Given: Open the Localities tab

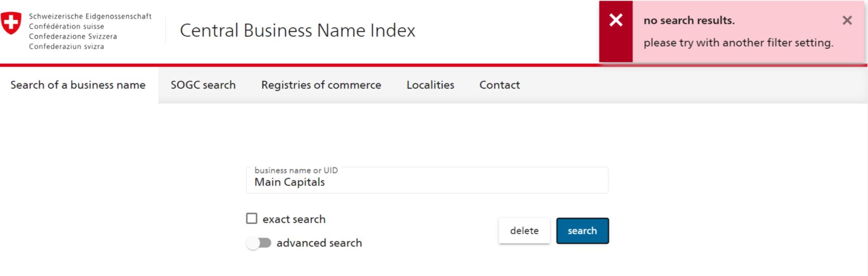Looking at the screenshot, I should (x=430, y=85).
